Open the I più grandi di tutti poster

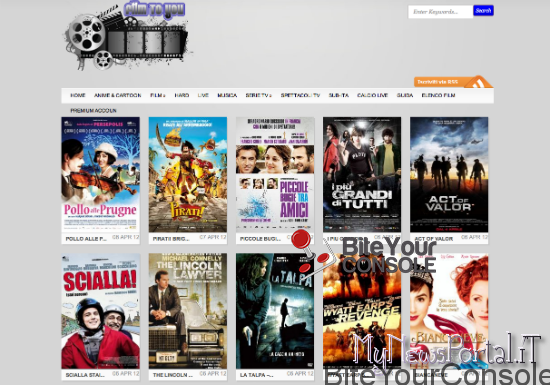point(362,175)
